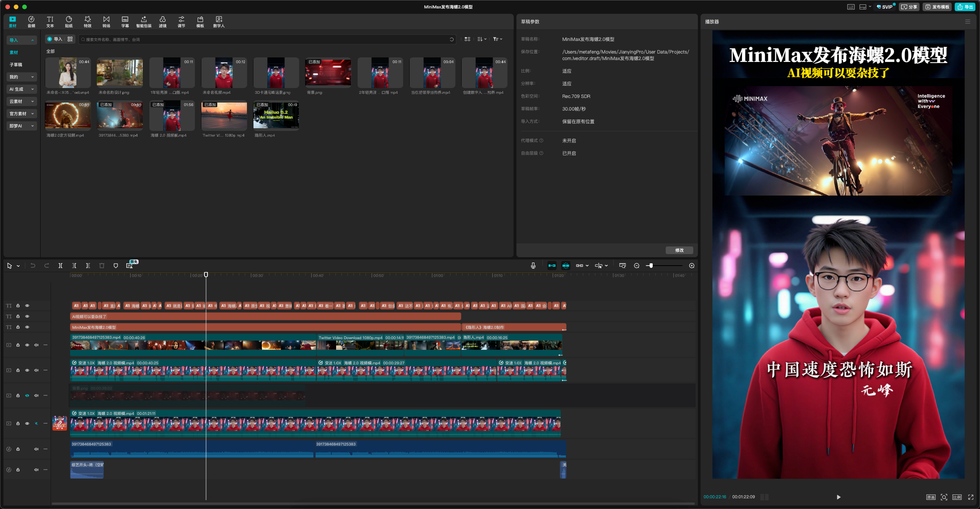The height and width of the screenshot is (509, 980).
Task: Hide the subtitle text track with eye icon
Action: [x=27, y=306]
